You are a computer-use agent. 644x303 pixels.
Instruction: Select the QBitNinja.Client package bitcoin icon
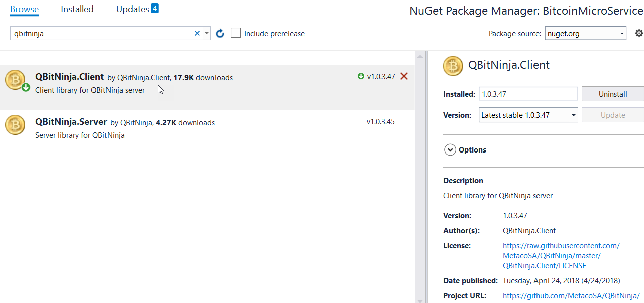coord(15,80)
